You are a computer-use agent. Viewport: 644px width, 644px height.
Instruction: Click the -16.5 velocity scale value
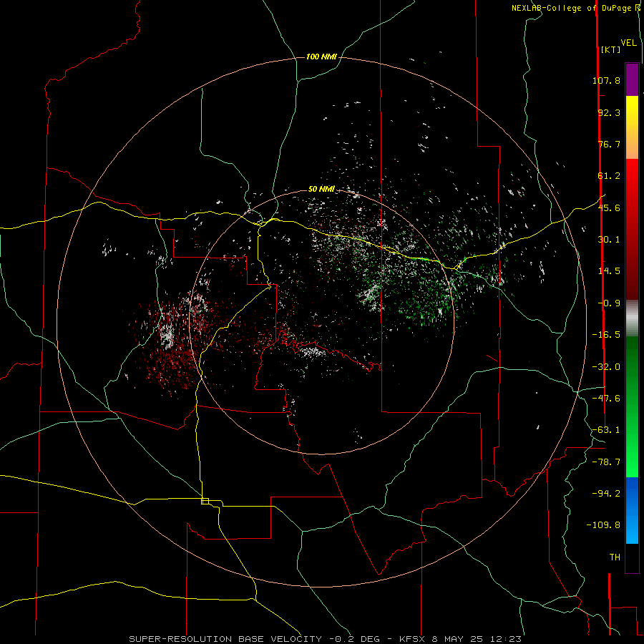pos(606,335)
